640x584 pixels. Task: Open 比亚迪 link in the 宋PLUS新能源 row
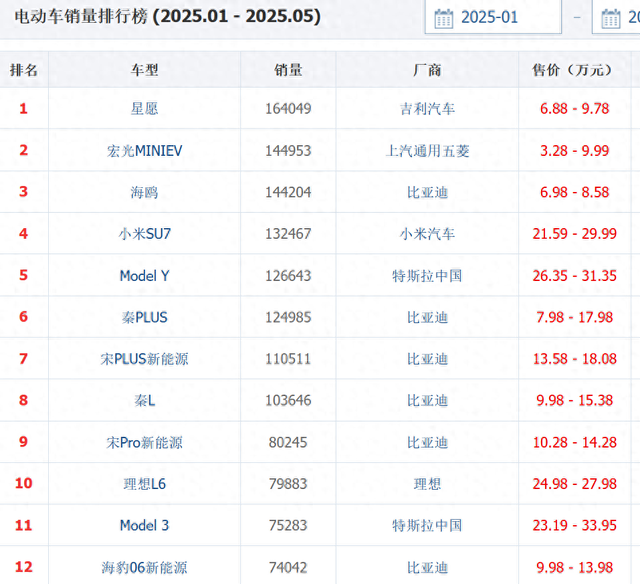click(427, 359)
